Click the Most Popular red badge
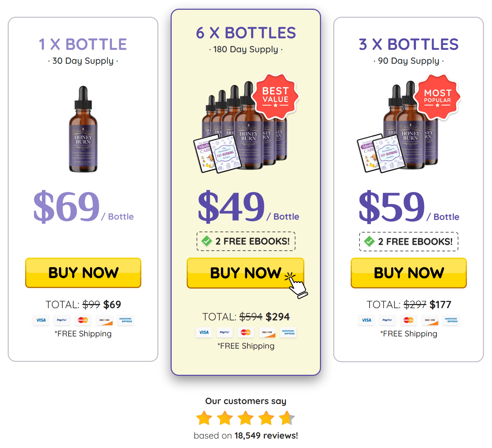The width and height of the screenshot is (492, 448). (x=437, y=97)
